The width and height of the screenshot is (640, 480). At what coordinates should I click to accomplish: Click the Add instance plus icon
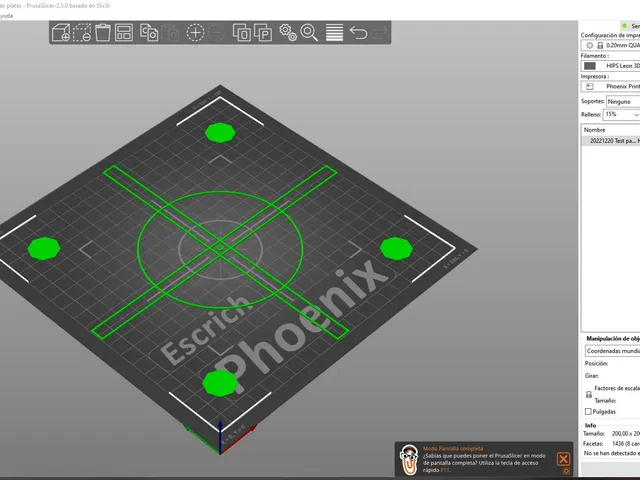point(196,33)
